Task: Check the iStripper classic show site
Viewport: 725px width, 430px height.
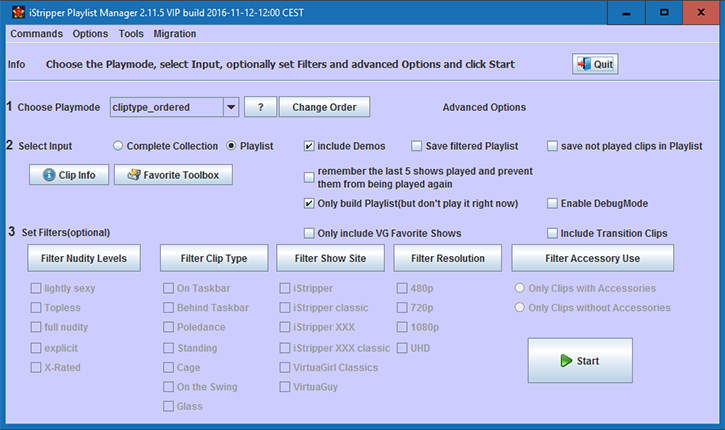Action: tap(285, 307)
